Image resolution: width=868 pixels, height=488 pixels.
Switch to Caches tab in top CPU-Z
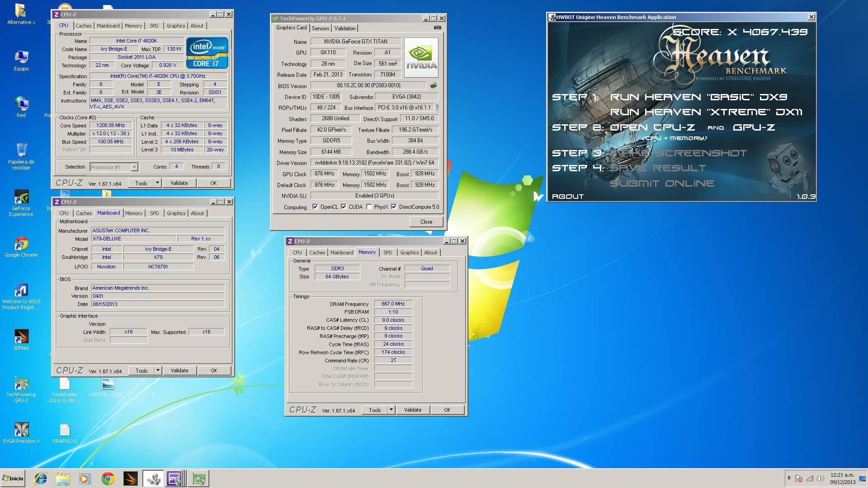pos(83,26)
